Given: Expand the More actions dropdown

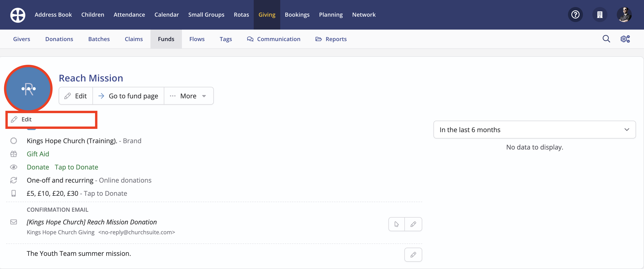Looking at the screenshot, I should (x=188, y=96).
